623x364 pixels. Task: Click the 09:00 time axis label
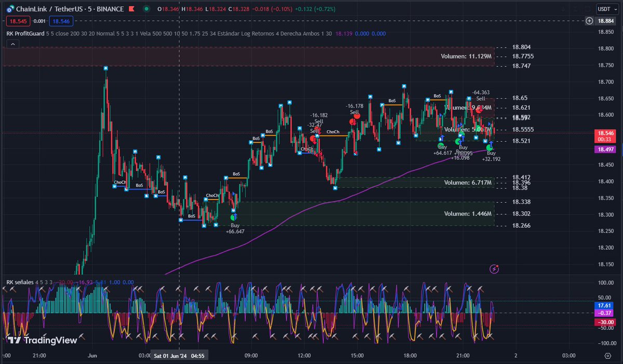click(x=251, y=356)
